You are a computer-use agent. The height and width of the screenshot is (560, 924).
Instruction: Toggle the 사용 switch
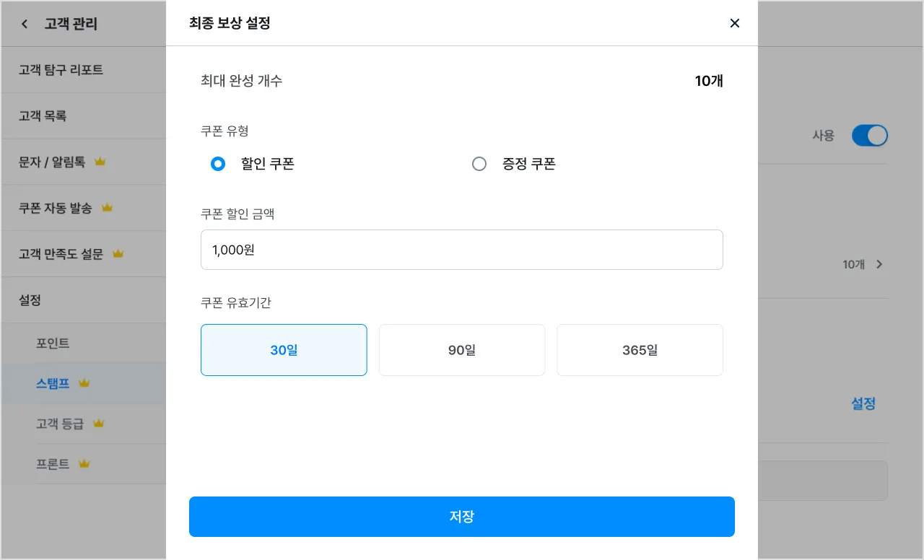(x=869, y=136)
